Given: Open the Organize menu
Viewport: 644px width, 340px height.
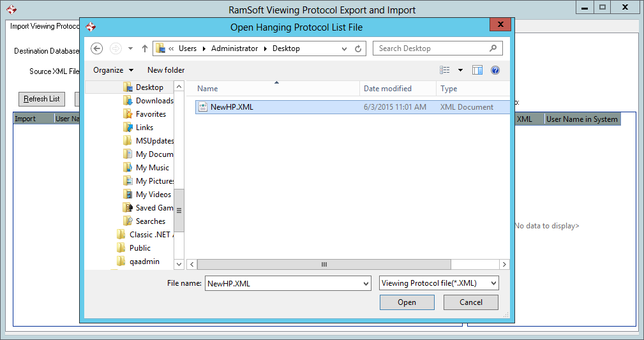Looking at the screenshot, I should (113, 70).
